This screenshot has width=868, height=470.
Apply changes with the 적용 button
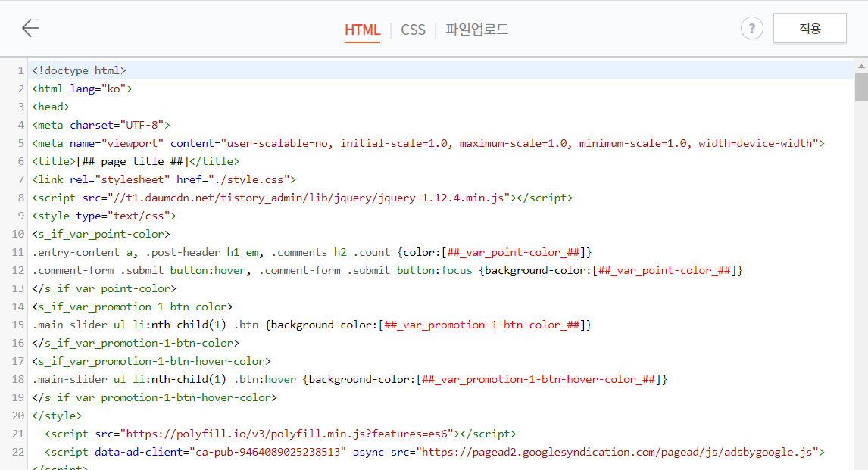coord(810,28)
